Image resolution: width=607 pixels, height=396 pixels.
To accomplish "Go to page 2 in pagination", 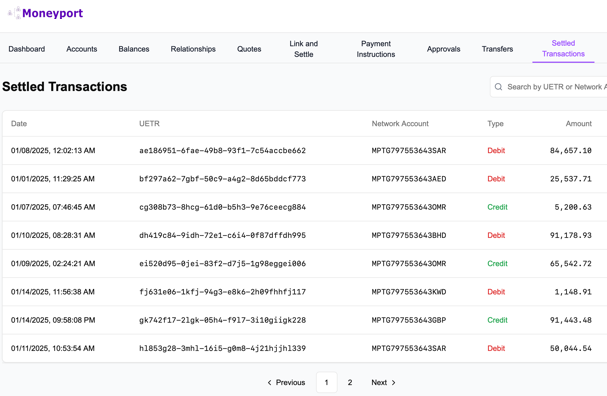I will coord(350,382).
